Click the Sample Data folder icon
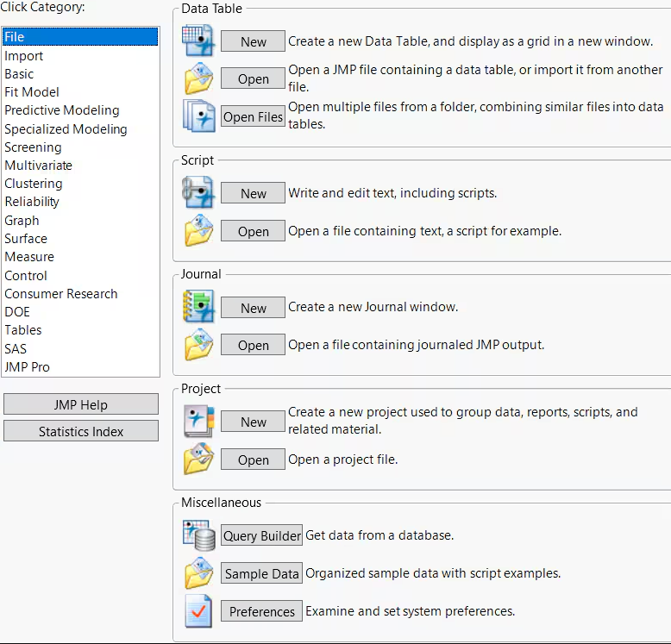 (199, 573)
